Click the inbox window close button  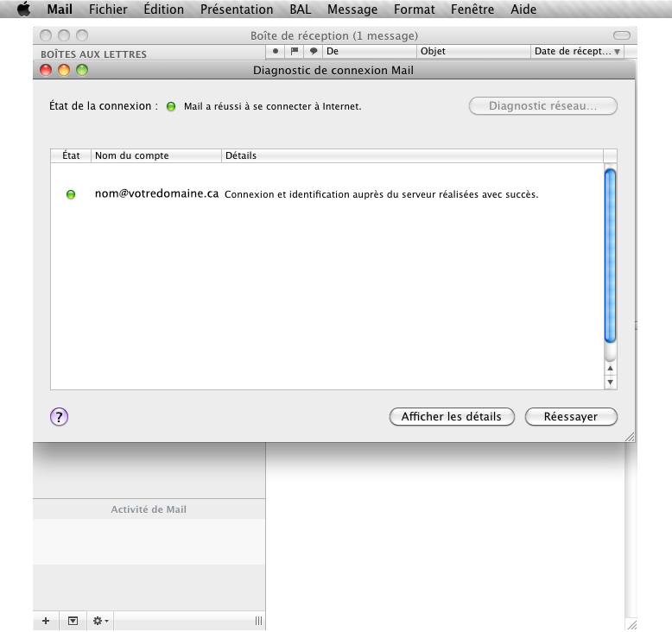(46, 35)
